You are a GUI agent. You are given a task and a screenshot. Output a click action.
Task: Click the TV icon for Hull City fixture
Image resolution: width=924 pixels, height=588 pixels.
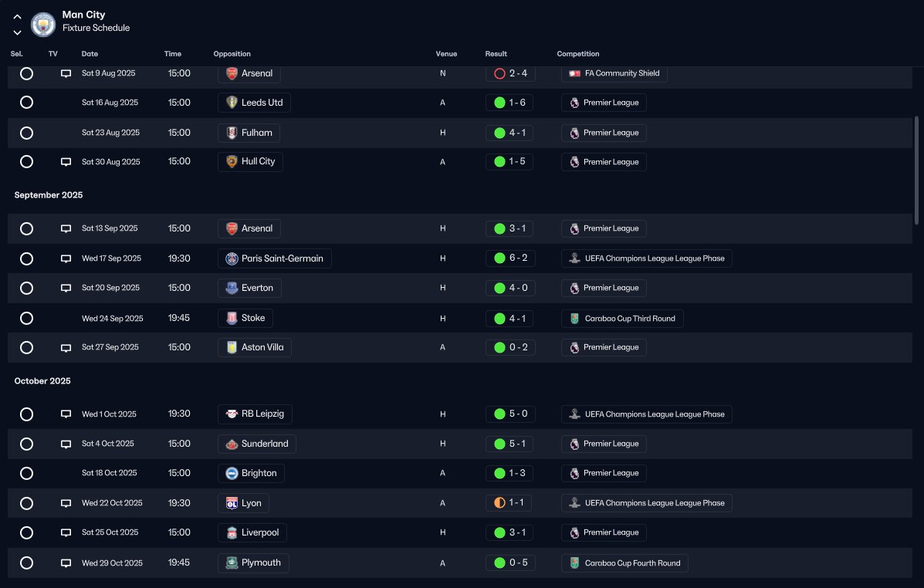(x=66, y=162)
